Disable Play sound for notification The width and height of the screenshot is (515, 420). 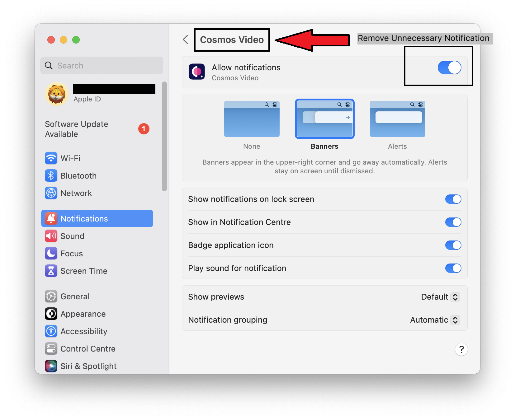[x=453, y=268]
